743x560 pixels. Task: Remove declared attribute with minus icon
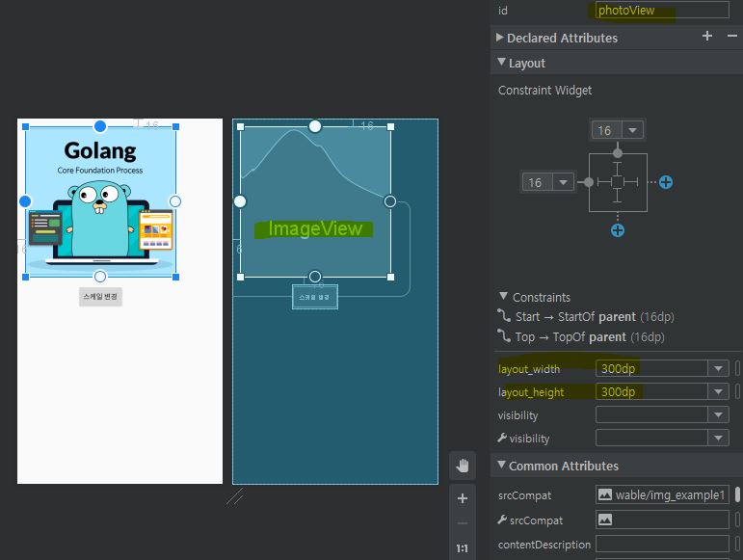click(x=732, y=36)
